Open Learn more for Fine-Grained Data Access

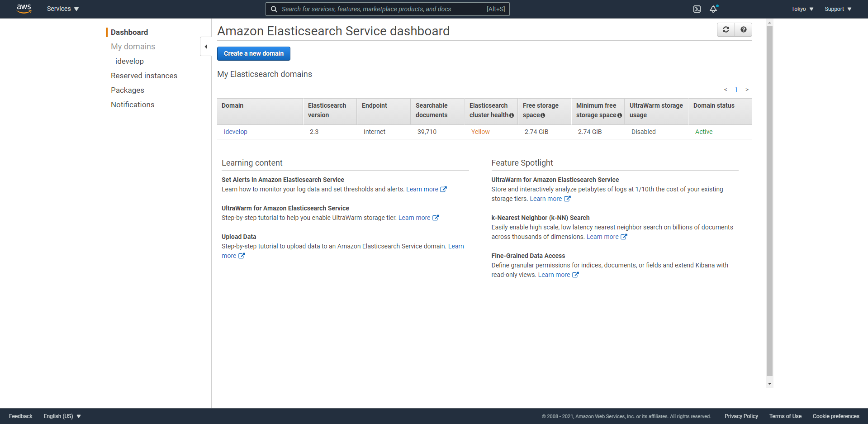[558, 275]
